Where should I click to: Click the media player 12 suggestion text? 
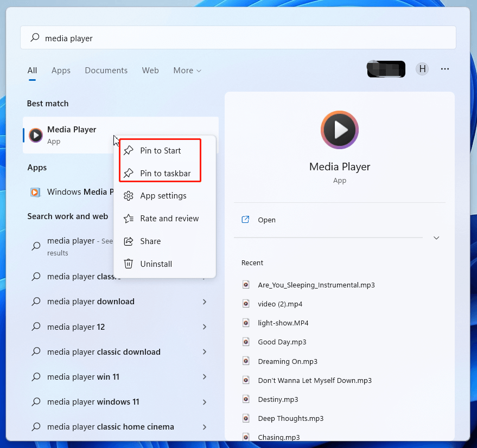click(x=76, y=327)
